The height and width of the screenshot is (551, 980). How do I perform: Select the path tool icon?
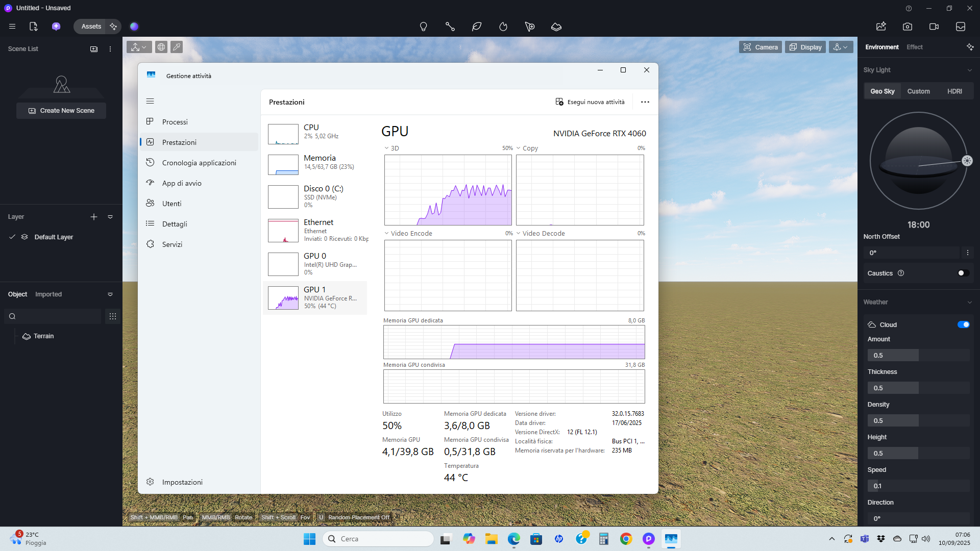click(x=450, y=27)
